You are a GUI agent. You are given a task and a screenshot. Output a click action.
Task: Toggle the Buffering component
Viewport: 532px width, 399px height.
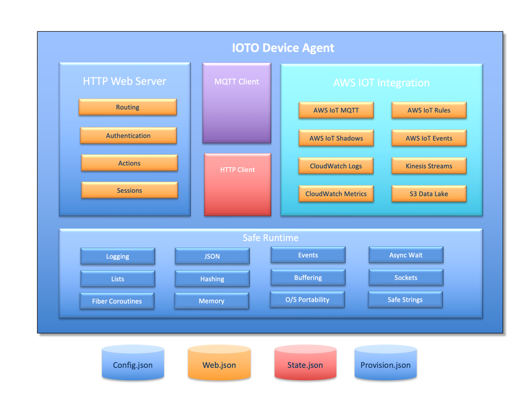point(307,277)
